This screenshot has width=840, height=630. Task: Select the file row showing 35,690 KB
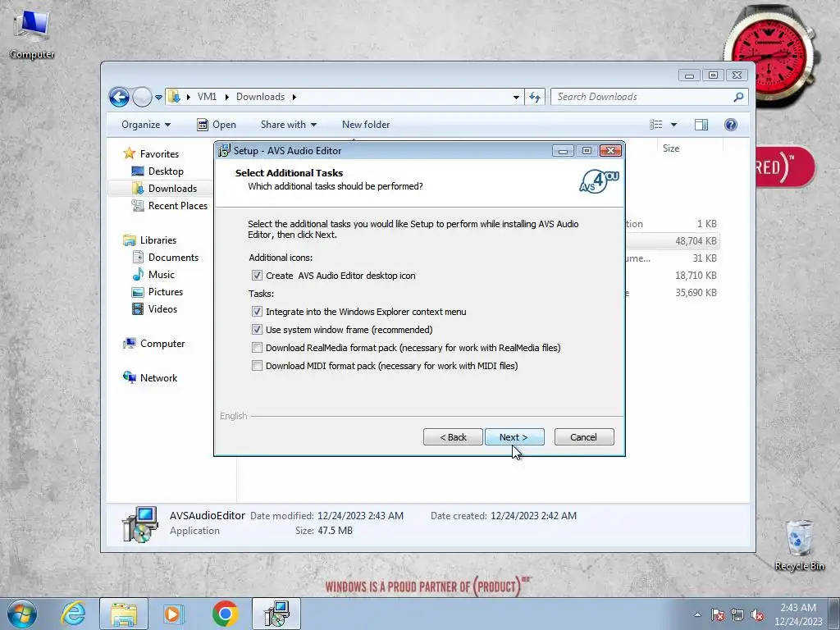tap(673, 293)
